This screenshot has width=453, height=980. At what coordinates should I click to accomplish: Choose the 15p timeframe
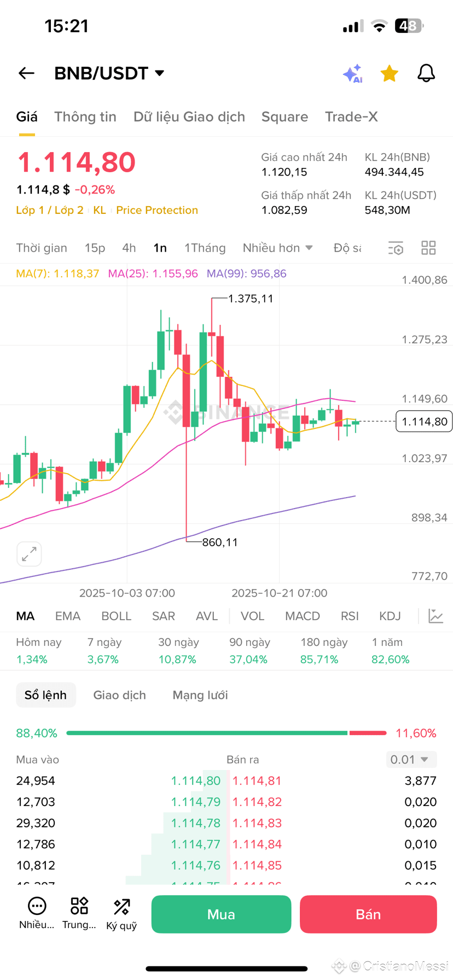(95, 248)
